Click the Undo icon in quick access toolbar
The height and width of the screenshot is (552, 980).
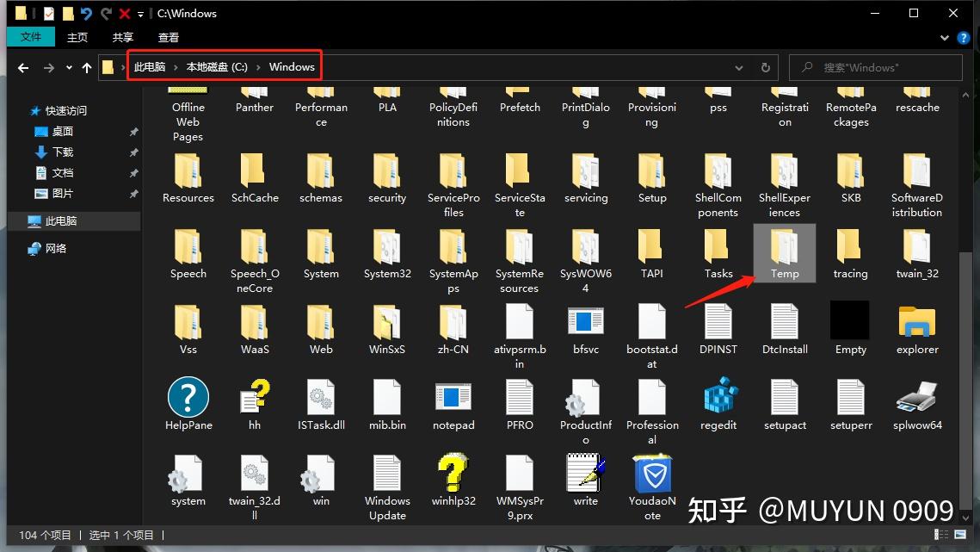(86, 13)
